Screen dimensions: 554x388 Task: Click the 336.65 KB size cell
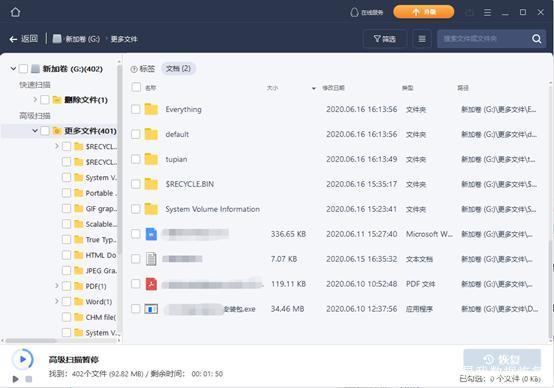point(288,234)
